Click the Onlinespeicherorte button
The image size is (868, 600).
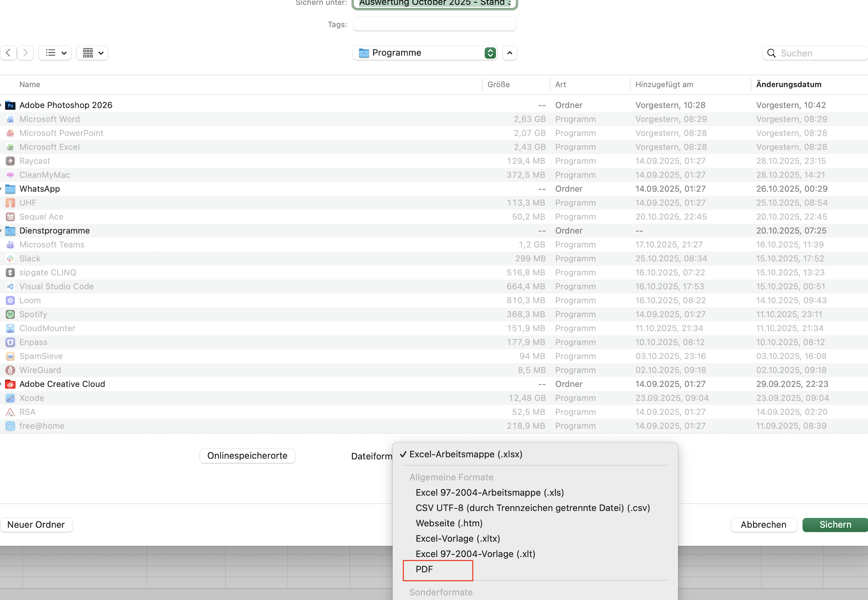click(247, 456)
